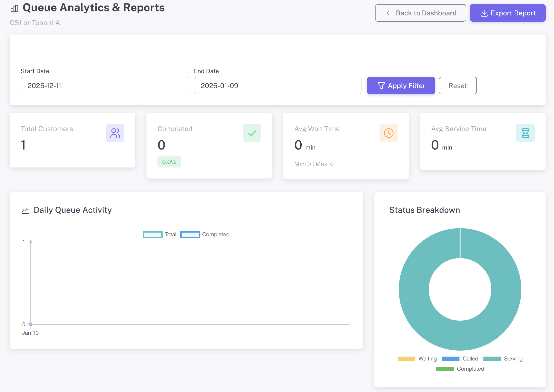
Task: Click the download icon inside Export Report button
Action: point(484,13)
